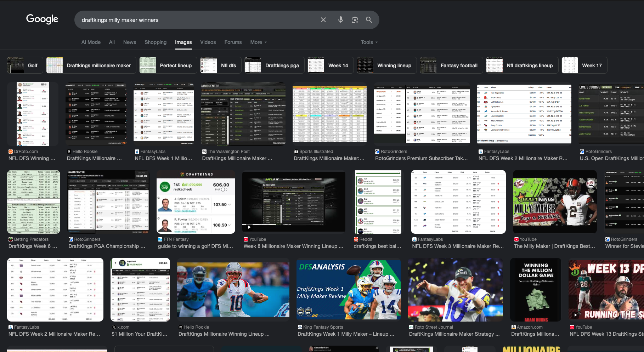Filter by the Week 14 chip
644x352 pixels.
(x=331, y=65)
